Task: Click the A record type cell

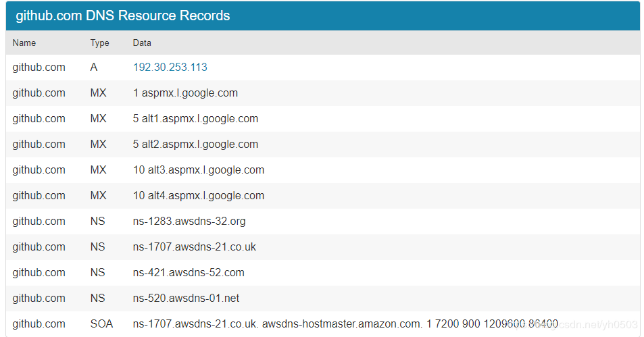Action: (x=94, y=68)
